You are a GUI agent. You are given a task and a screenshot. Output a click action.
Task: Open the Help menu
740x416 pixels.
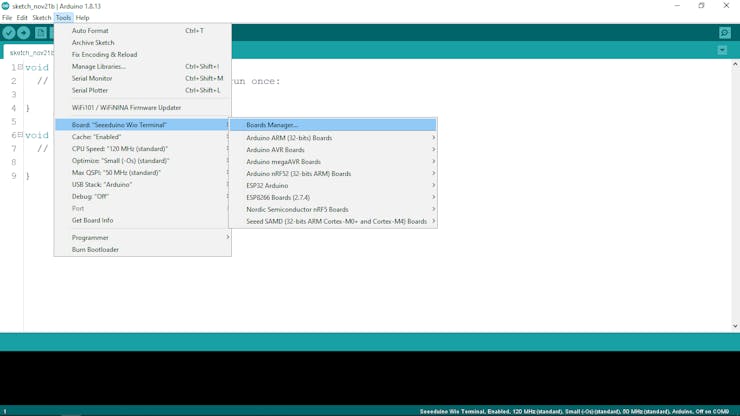click(x=83, y=17)
